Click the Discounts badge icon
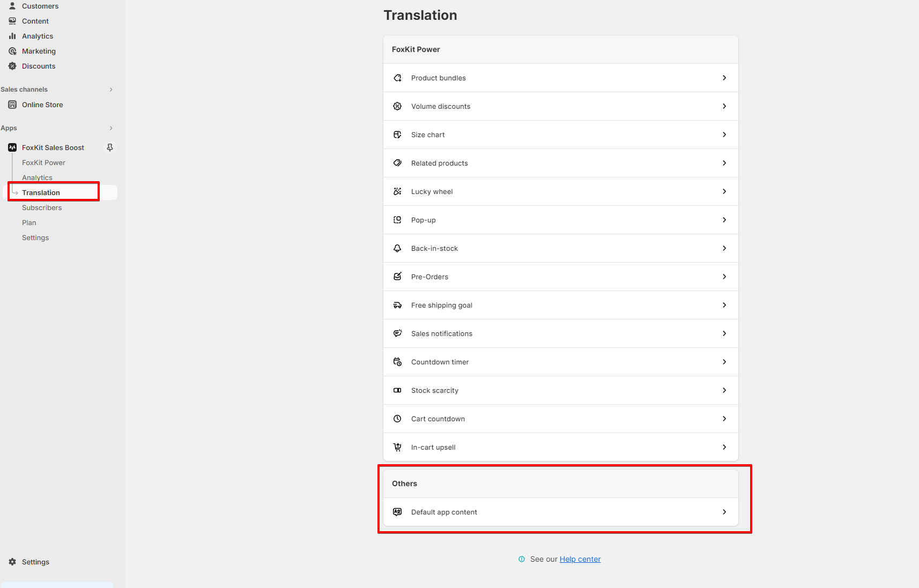This screenshot has height=588, width=919. click(12, 66)
